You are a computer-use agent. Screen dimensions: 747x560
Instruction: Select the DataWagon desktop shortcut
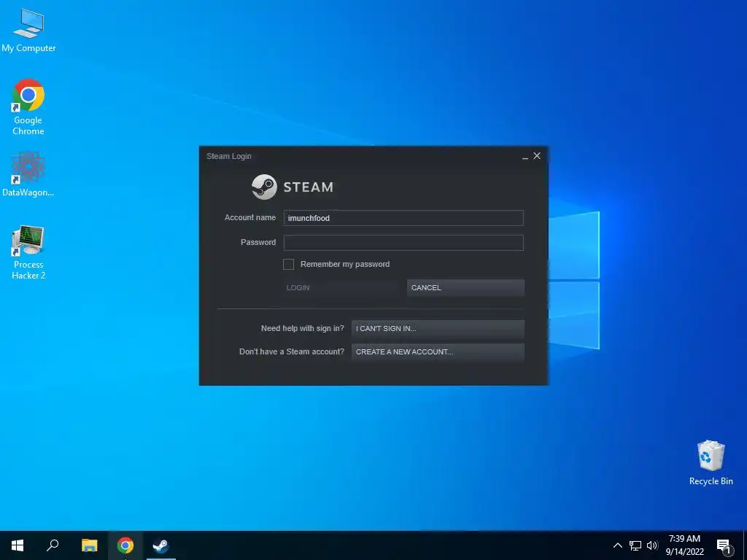coord(28,174)
